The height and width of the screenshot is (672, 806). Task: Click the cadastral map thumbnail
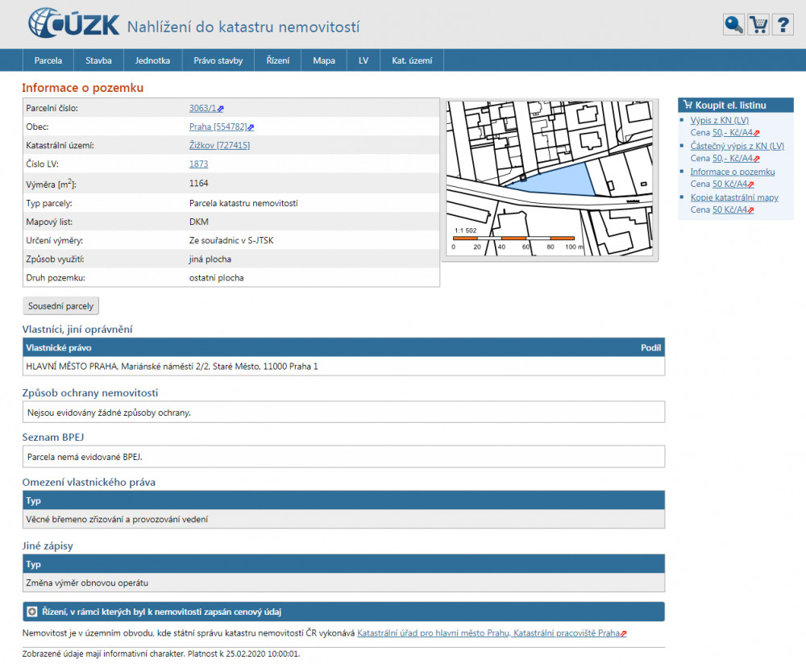[x=550, y=179]
